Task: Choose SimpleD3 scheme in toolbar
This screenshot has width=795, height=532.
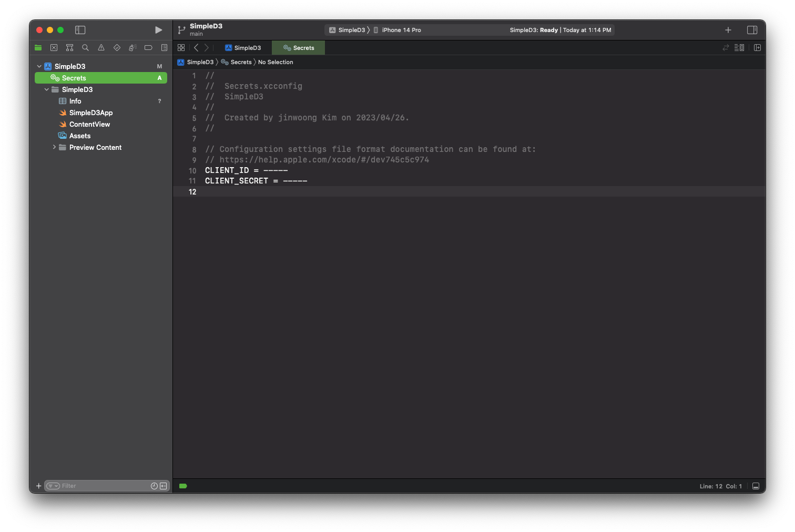Action: (347, 30)
